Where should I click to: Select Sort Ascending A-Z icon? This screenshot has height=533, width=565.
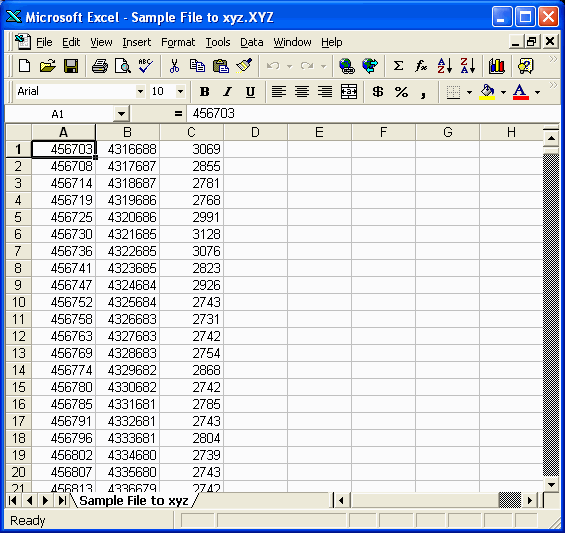(x=445, y=66)
